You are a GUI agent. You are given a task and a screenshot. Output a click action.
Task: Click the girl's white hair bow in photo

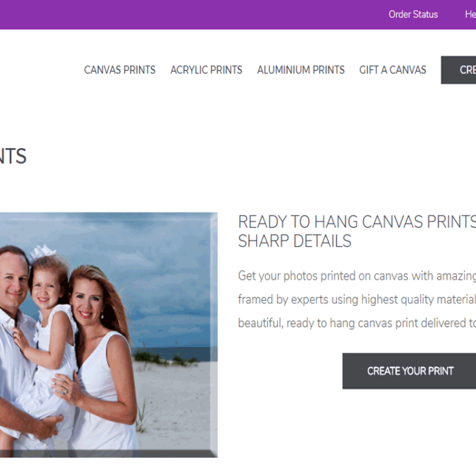pos(42,253)
